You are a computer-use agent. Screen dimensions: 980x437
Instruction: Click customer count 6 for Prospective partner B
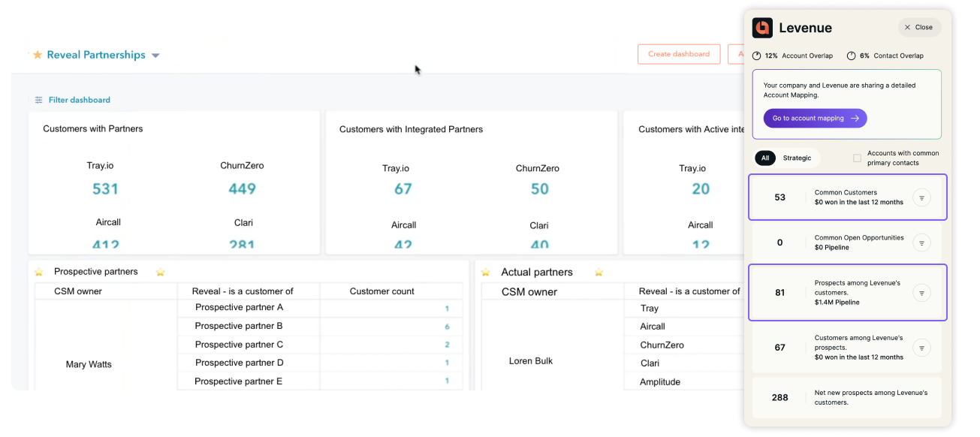pyautogui.click(x=447, y=327)
